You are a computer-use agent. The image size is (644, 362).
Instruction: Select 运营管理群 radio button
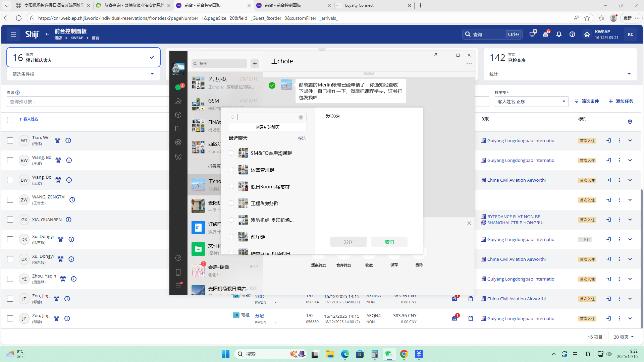pyautogui.click(x=231, y=170)
